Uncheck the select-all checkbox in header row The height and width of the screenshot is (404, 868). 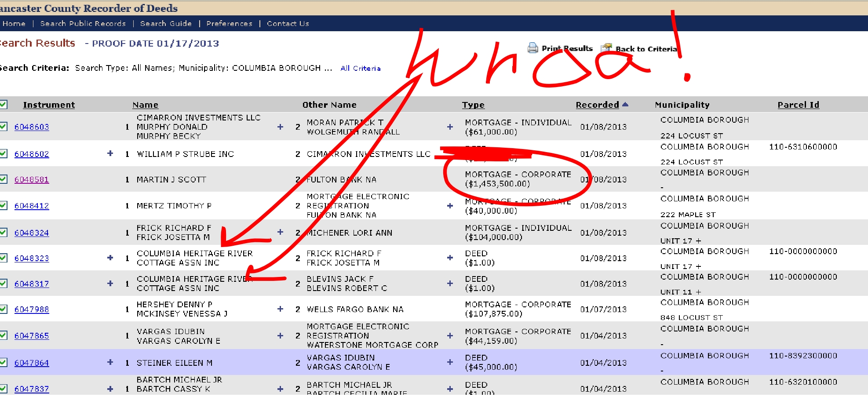click(x=4, y=105)
